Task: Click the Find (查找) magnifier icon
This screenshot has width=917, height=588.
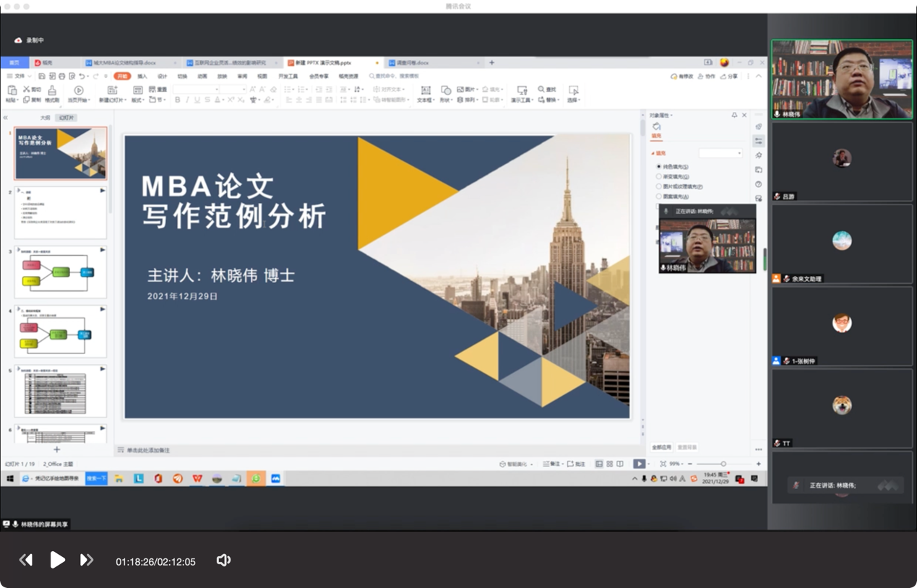Action: (542, 90)
